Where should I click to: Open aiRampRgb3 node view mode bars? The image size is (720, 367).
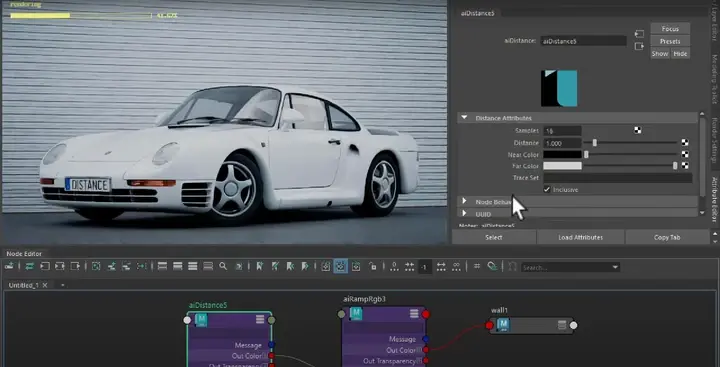coord(414,313)
